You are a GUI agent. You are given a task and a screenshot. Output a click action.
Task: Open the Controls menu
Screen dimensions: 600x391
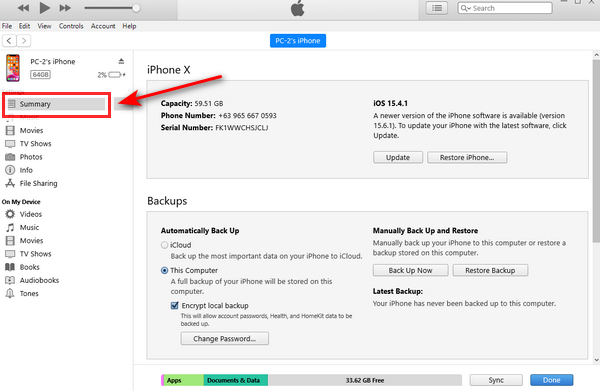click(71, 26)
